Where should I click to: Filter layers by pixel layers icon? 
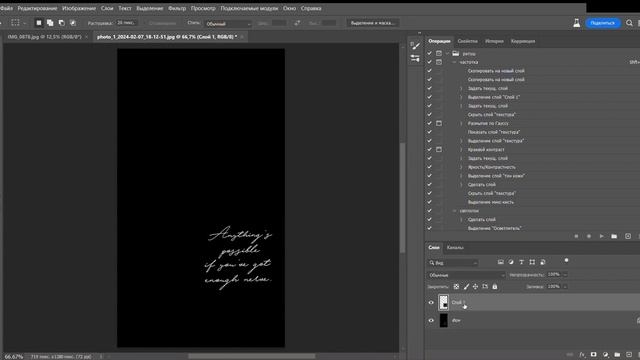[x=500, y=262]
